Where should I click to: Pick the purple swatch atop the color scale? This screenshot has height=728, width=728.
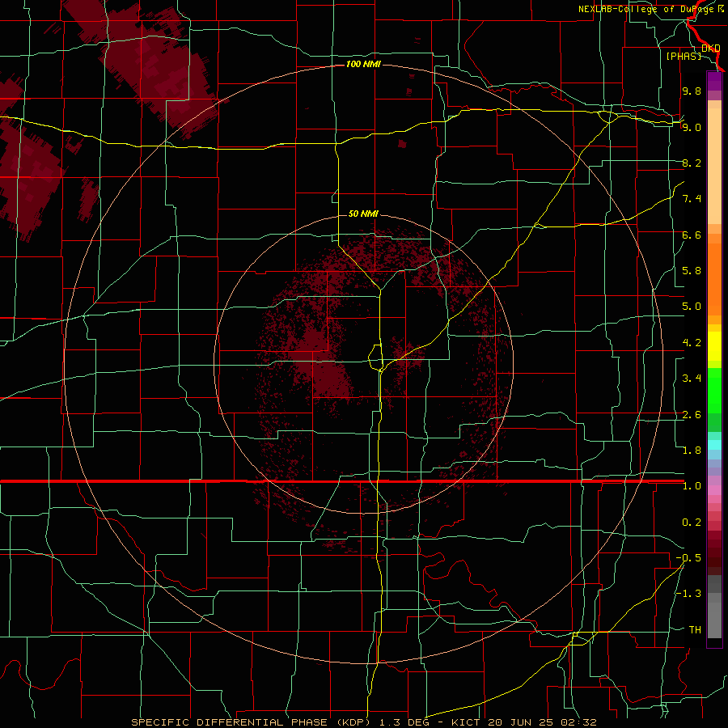click(714, 81)
